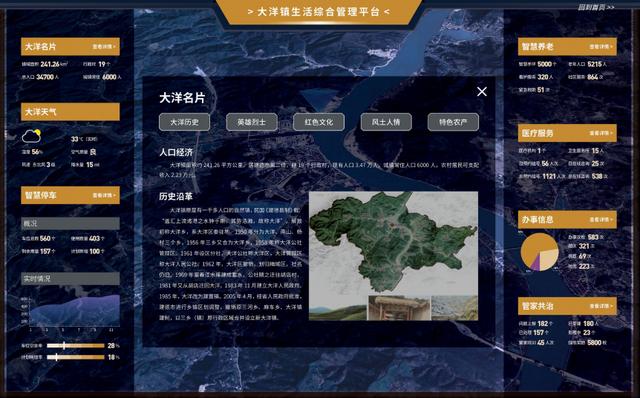The image size is (640, 398).
Task: Click the 实时情况 area chart
Action: 70,309
